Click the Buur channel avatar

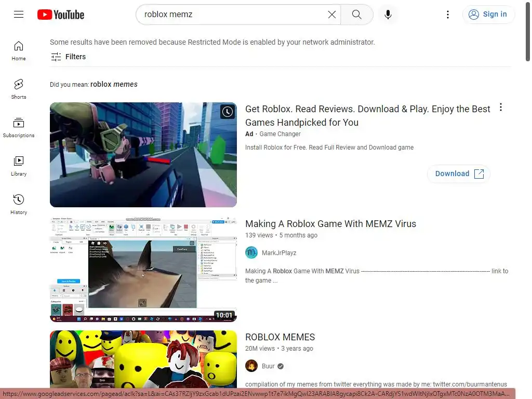coord(251,366)
